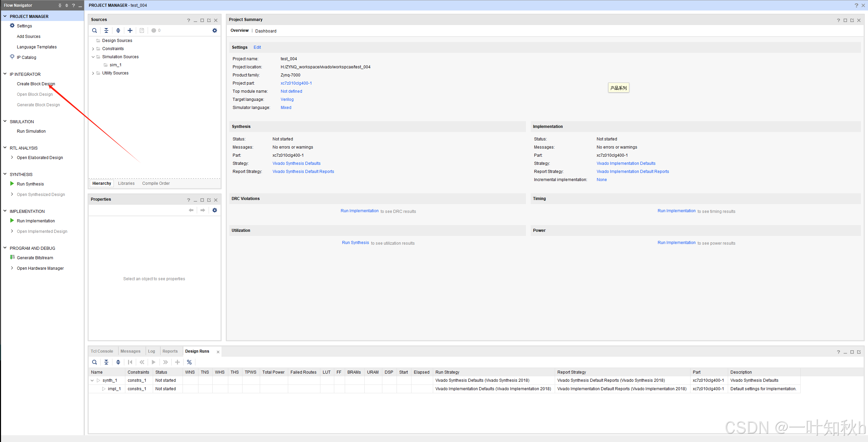Viewport: 868px width, 442px height.
Task: Click Flow Navigator collapse-all icon
Action: [x=60, y=5]
